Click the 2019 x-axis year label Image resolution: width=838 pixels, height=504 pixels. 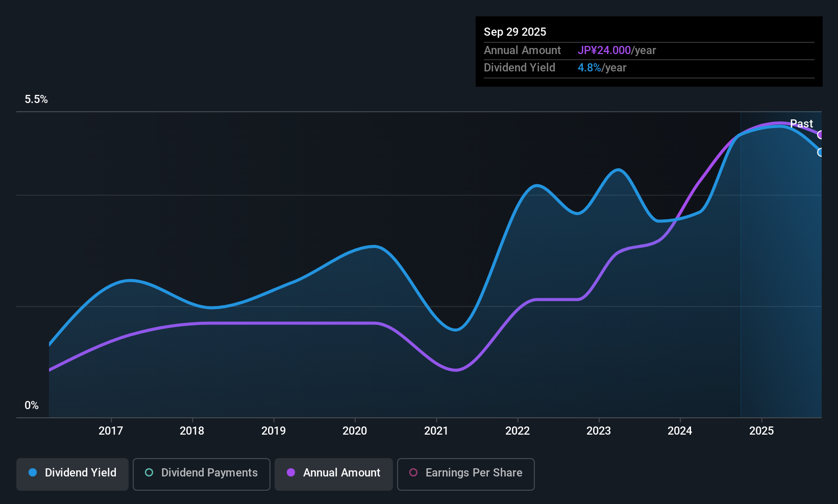[274, 431]
